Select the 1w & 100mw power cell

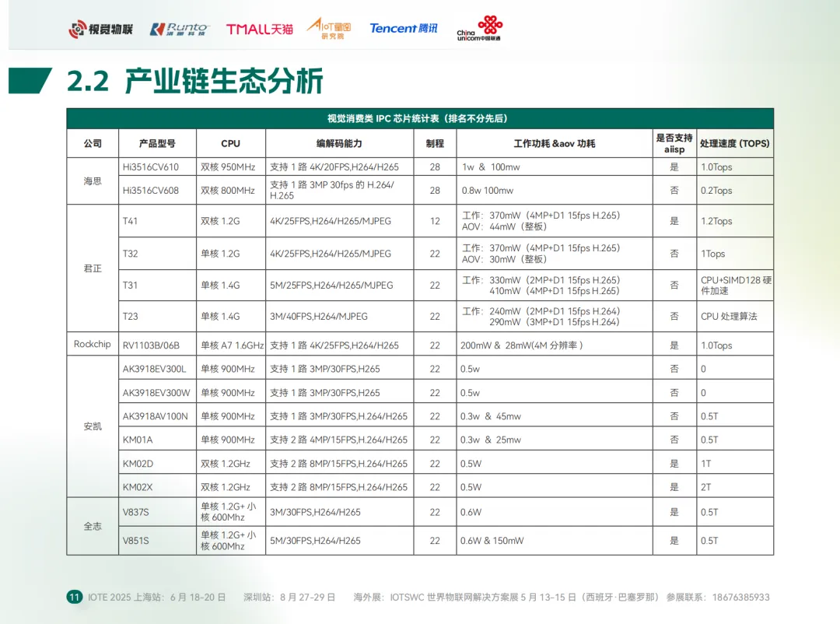click(x=555, y=167)
